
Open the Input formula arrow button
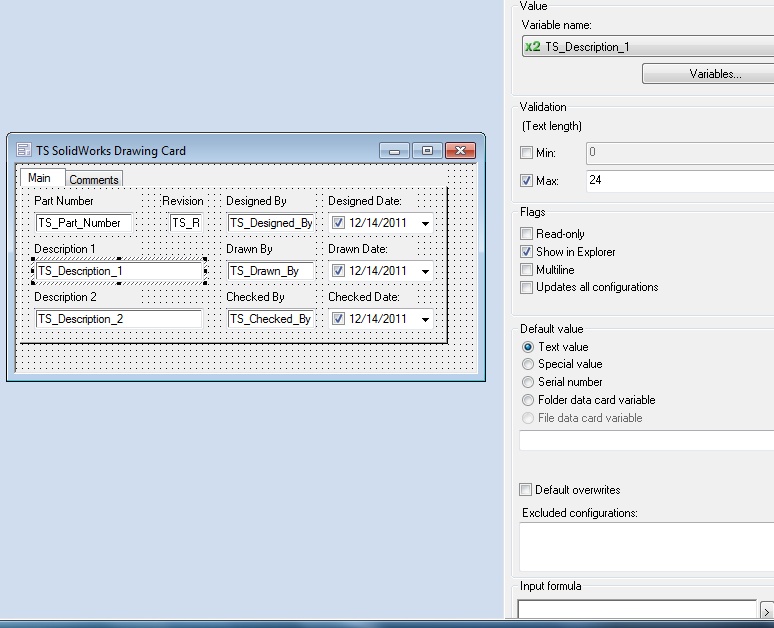point(767,611)
